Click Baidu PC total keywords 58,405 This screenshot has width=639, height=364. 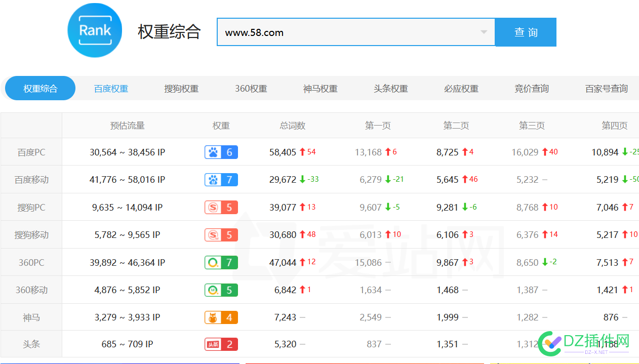tap(283, 152)
